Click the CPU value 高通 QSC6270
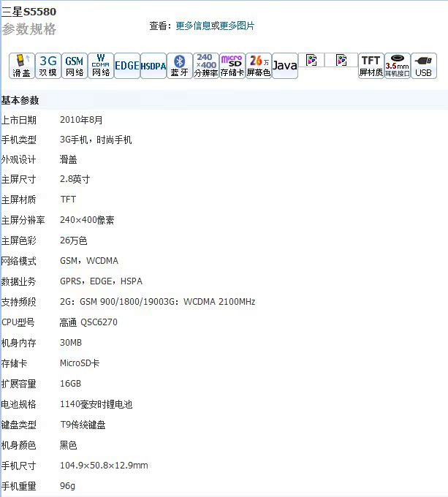The height and width of the screenshot is (497, 448). (88, 322)
